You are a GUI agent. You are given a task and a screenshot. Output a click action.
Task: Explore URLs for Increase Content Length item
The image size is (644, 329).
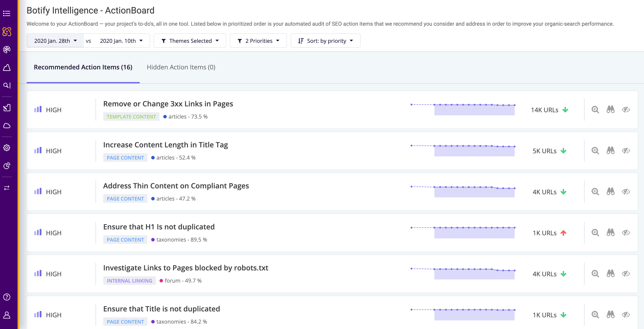[610, 151]
